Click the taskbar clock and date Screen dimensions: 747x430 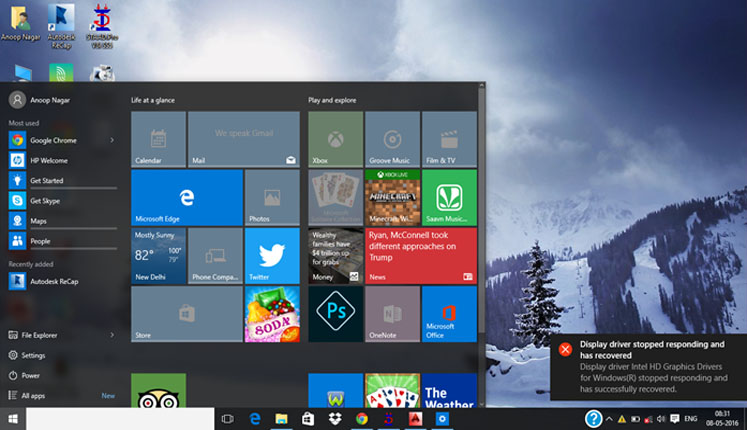[722, 419]
